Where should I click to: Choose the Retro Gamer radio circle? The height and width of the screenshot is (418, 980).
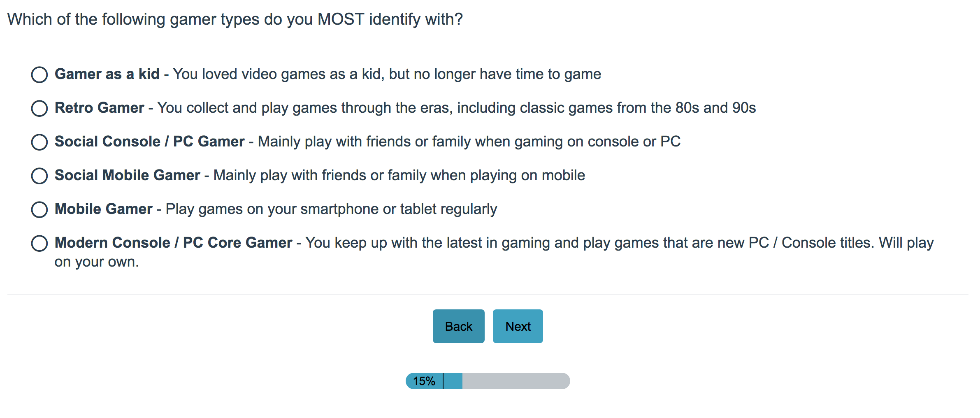[x=39, y=109]
